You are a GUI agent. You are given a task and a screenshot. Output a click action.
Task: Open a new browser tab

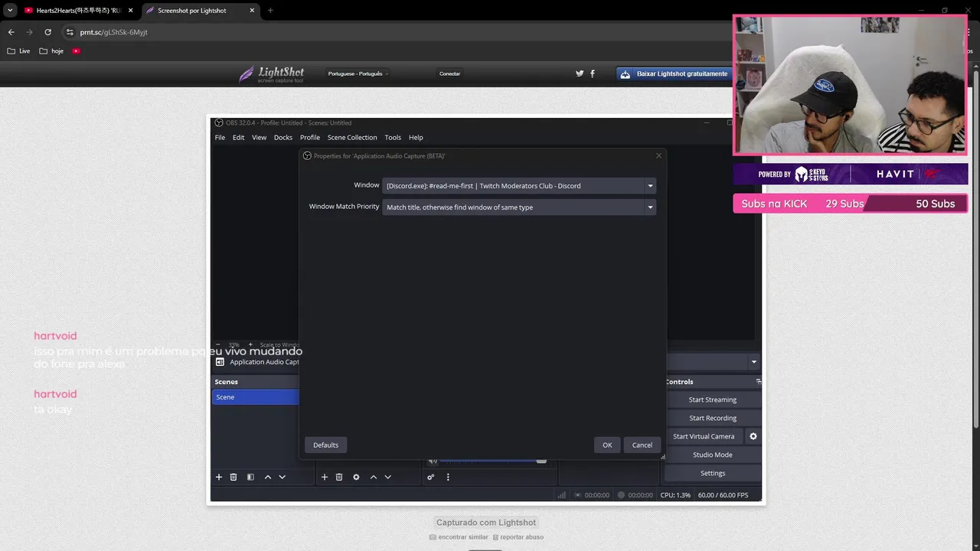tap(270, 11)
